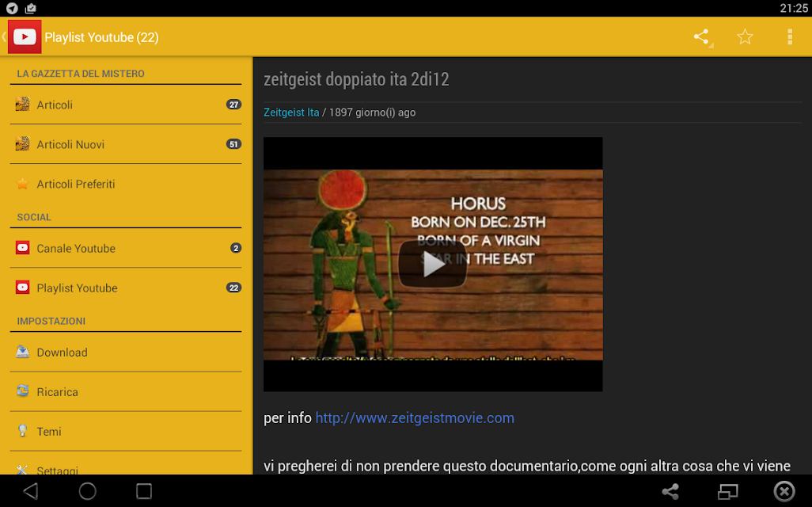Tap the Android back navigation button
The height and width of the screenshot is (507, 812).
point(31,491)
